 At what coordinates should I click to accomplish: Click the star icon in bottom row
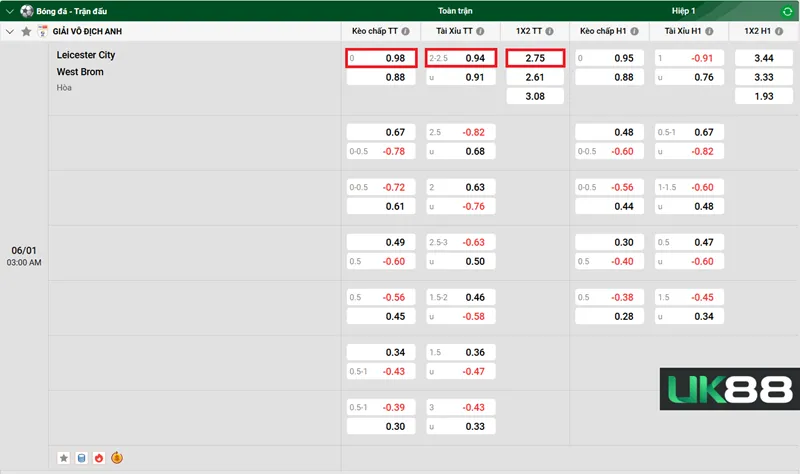tap(64, 458)
